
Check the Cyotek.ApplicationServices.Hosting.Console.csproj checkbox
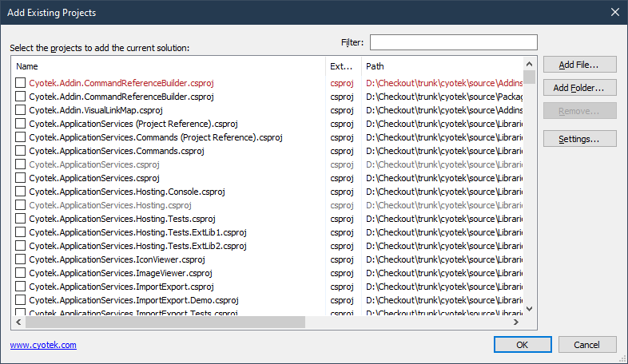click(21, 192)
